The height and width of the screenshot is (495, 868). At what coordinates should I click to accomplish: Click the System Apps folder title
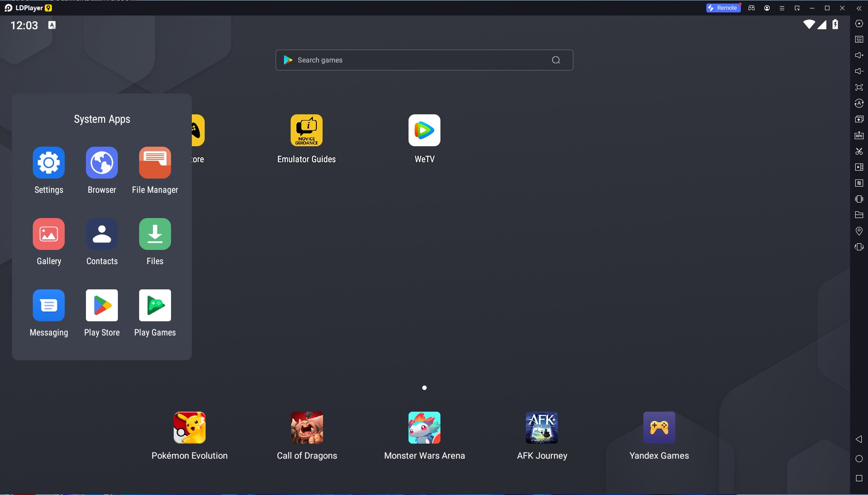(x=102, y=119)
